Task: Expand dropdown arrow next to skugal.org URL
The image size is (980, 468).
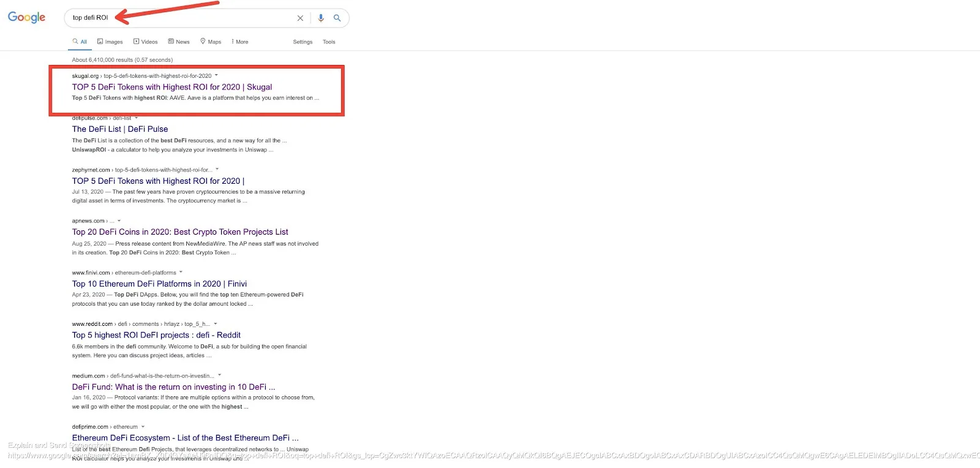Action: (216, 75)
